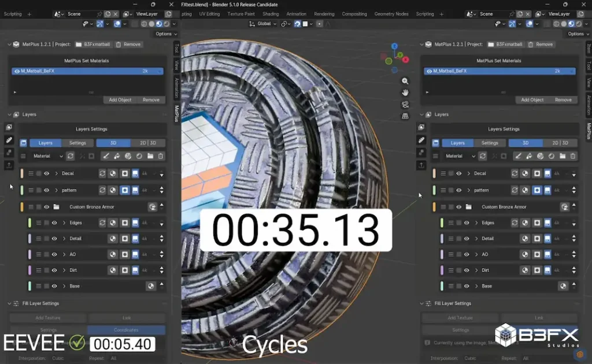Click the trash icon in left panel's layer toolbar
This screenshot has width=592, height=364.
click(161, 156)
